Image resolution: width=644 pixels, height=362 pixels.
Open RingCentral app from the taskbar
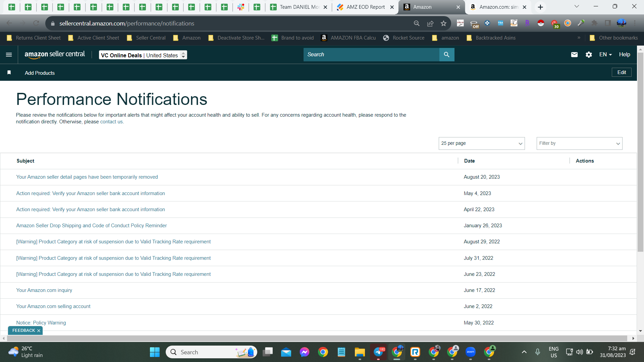(415, 352)
